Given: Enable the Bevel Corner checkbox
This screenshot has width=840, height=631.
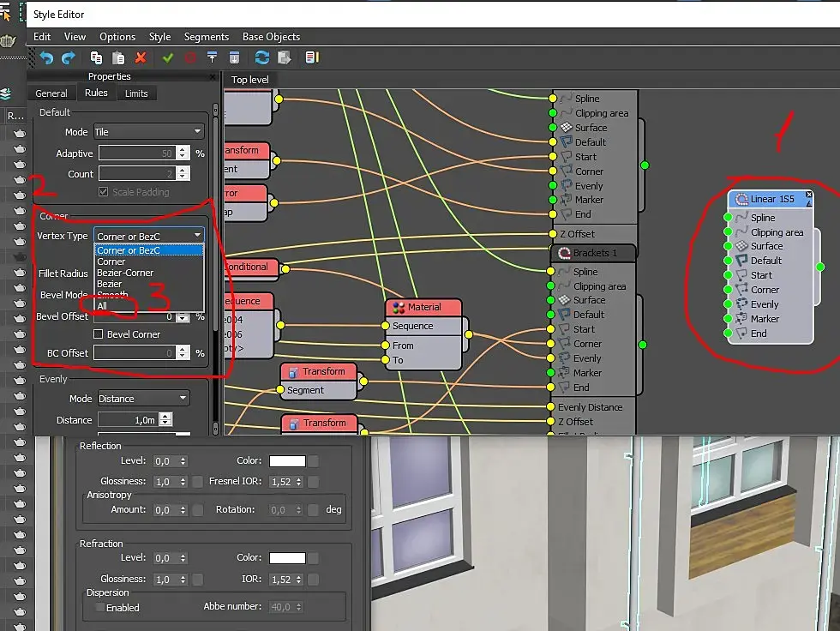Looking at the screenshot, I should 99,334.
